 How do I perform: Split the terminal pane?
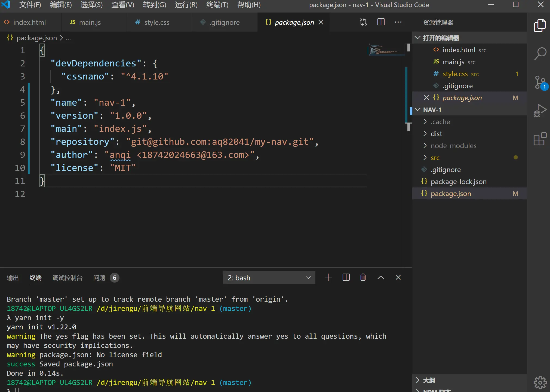(346, 277)
